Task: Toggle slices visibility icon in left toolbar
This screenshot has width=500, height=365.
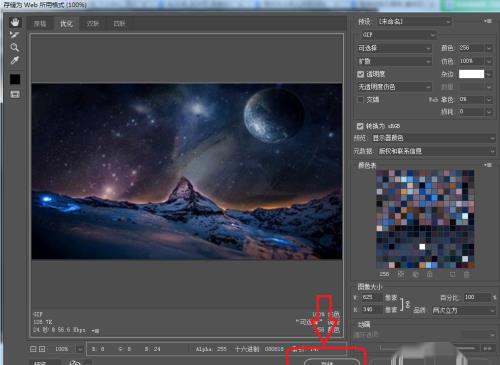Action: pyautogui.click(x=15, y=94)
